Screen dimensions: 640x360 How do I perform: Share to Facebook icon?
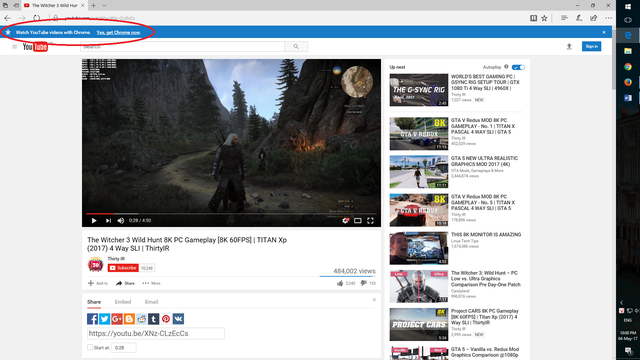(92, 319)
